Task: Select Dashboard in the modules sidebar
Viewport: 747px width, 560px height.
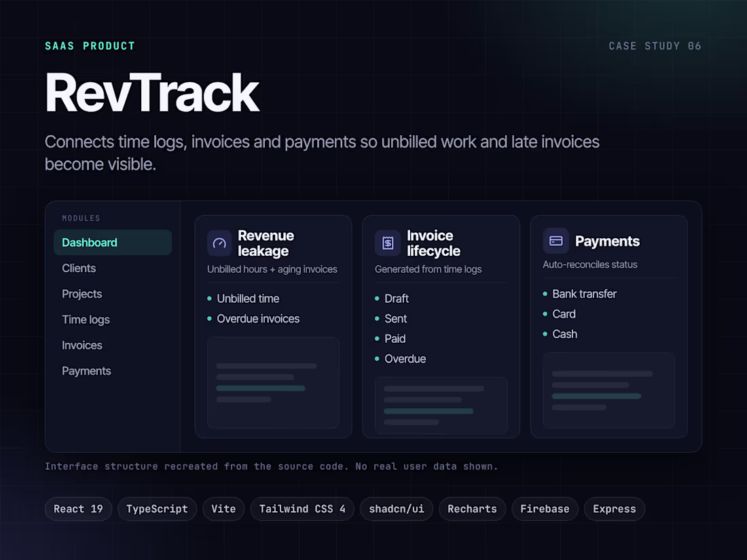Action: point(113,242)
